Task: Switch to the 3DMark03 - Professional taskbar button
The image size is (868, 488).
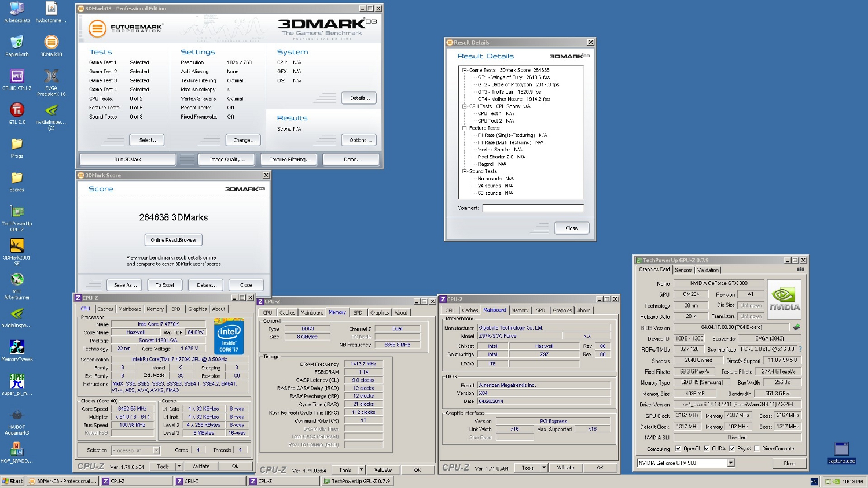Action: (x=63, y=481)
